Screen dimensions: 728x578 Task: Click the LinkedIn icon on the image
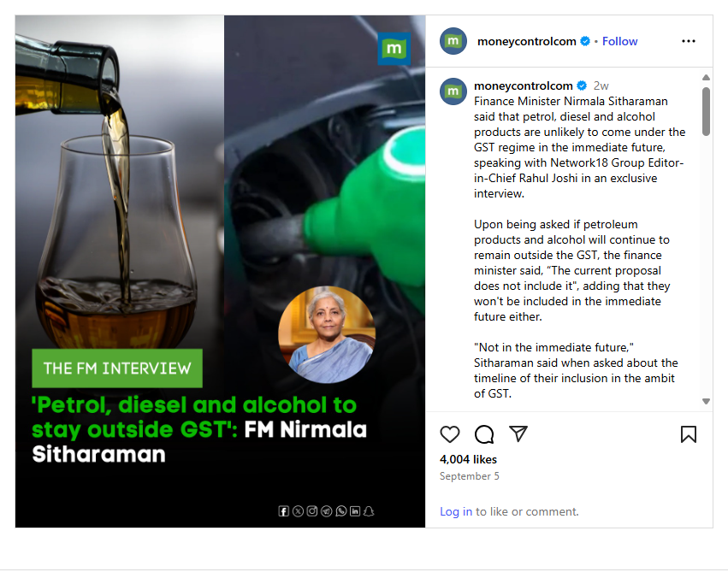pyautogui.click(x=355, y=511)
